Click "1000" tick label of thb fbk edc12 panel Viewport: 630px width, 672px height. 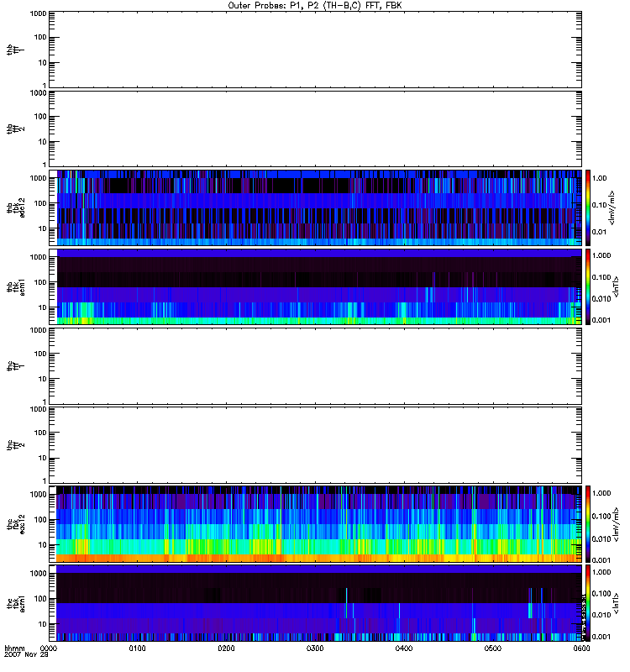coord(38,178)
